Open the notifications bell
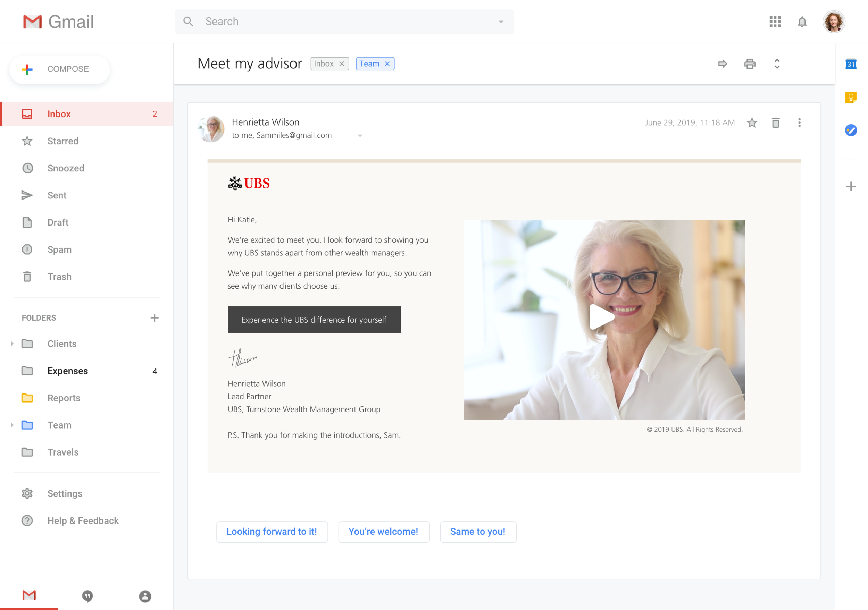This screenshot has width=868, height=610. [802, 22]
